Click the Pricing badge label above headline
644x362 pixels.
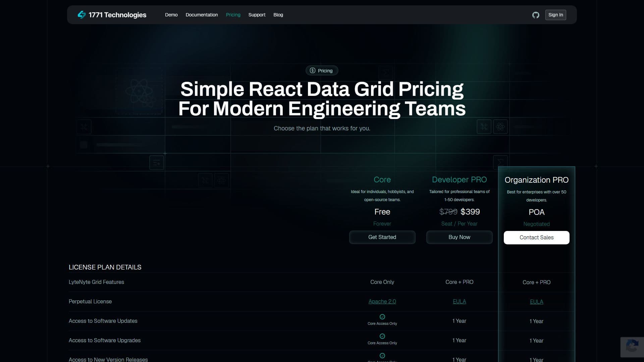pos(325,70)
